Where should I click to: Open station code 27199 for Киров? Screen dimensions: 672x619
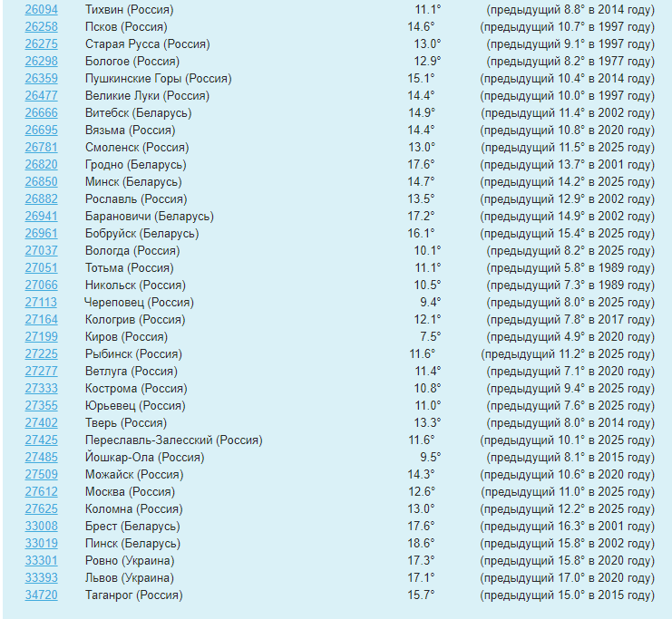point(41,336)
